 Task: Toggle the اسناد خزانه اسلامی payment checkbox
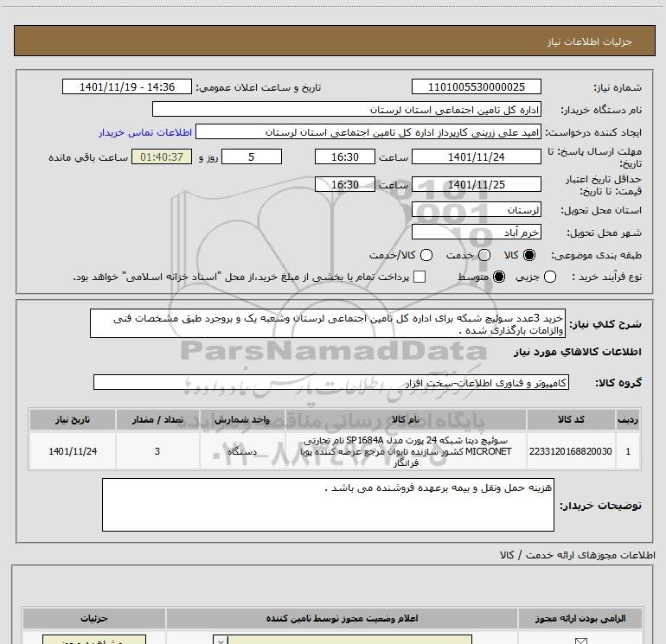click(x=419, y=277)
